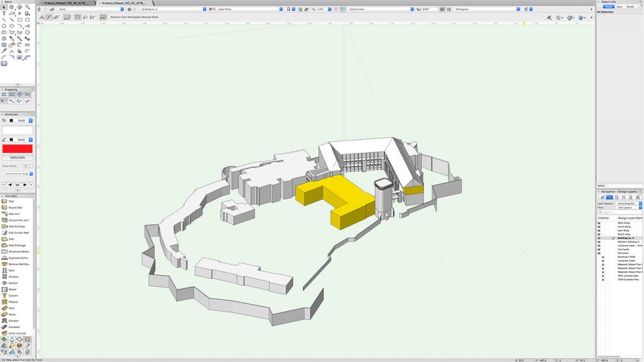Switch to the first Krakow_Wawel_Hill document tab
The image size is (644, 362).
point(67,3)
